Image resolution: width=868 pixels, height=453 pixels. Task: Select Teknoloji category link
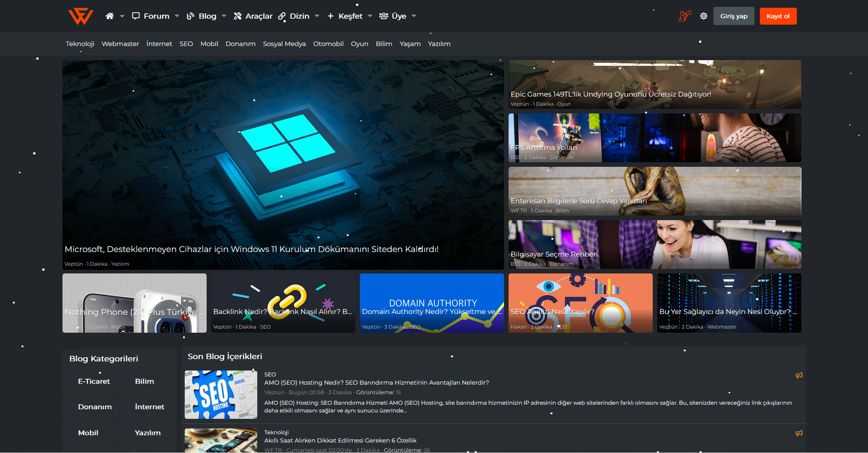tap(80, 44)
